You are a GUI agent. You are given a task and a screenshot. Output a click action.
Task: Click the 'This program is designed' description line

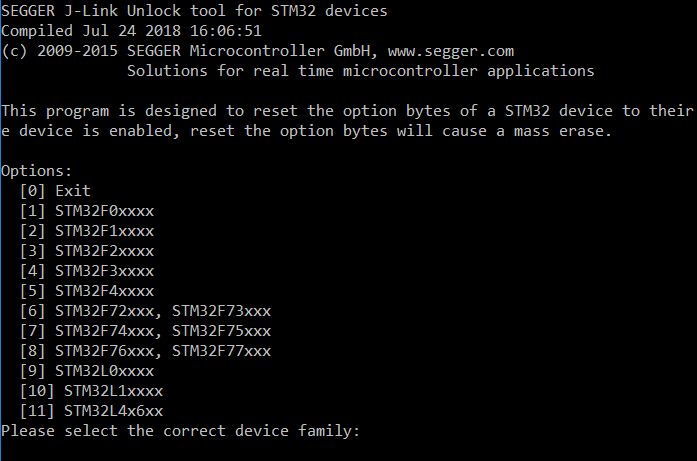click(347, 110)
